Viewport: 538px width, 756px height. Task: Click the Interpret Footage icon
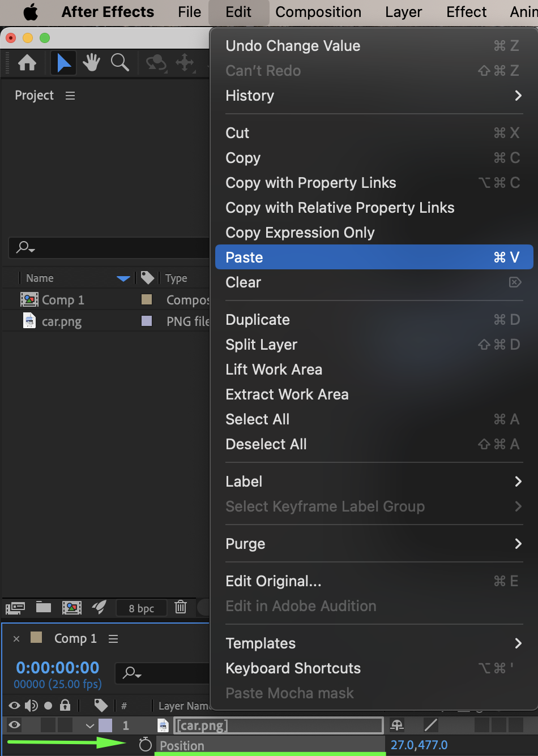pyautogui.click(x=15, y=608)
